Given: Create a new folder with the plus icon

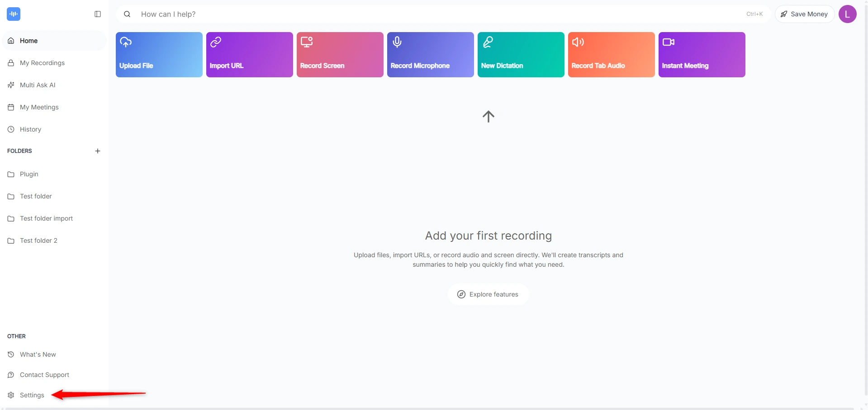Looking at the screenshot, I should tap(97, 151).
